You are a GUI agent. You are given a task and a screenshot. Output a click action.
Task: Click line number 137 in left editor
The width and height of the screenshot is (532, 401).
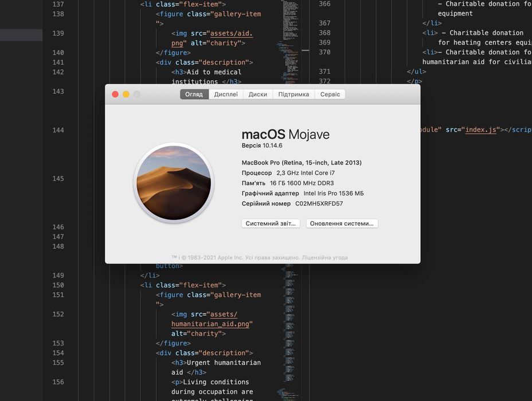click(x=58, y=4)
